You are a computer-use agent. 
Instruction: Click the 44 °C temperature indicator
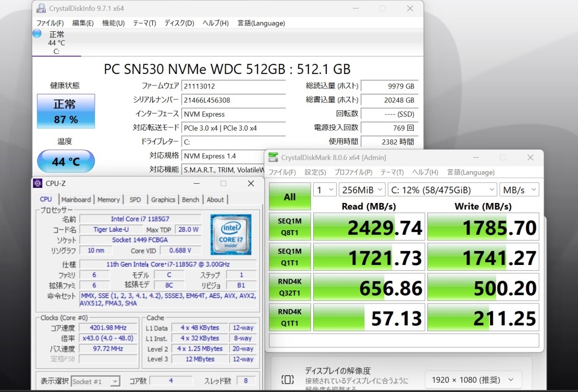point(66,161)
